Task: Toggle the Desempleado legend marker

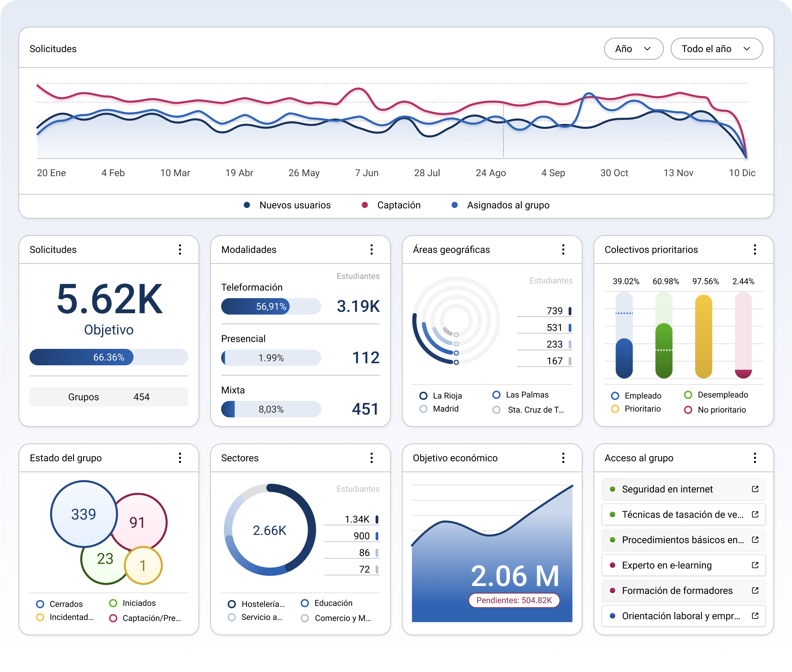Action: pyautogui.click(x=688, y=395)
